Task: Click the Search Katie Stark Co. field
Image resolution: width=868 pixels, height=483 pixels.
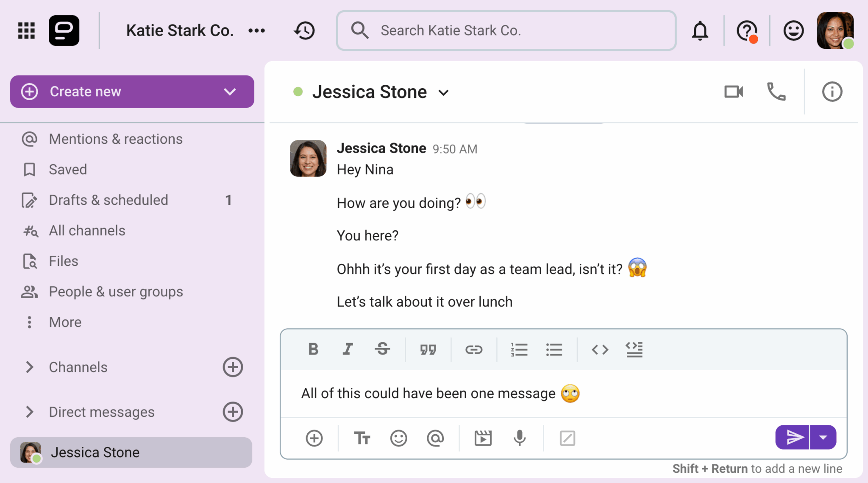Action: [506, 31]
